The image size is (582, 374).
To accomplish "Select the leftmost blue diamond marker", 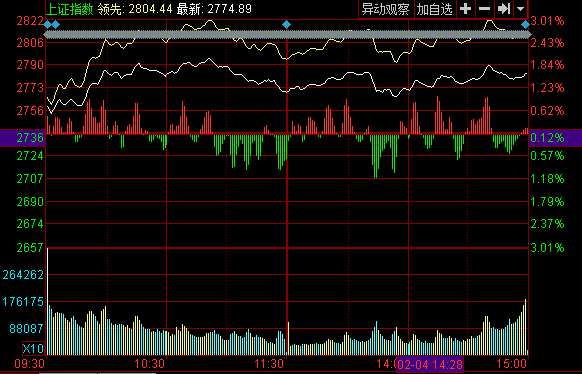I will [48, 25].
